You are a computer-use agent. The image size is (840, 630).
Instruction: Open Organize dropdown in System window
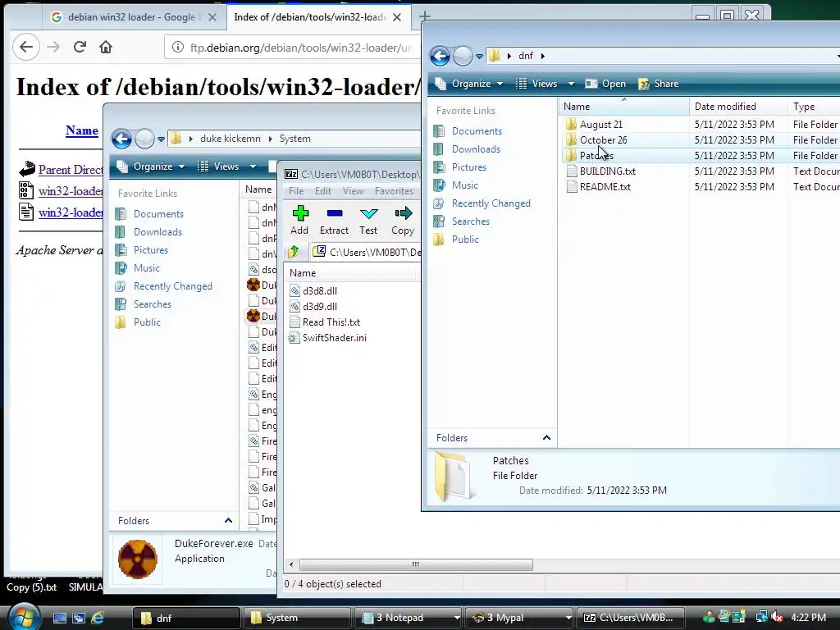(x=151, y=167)
